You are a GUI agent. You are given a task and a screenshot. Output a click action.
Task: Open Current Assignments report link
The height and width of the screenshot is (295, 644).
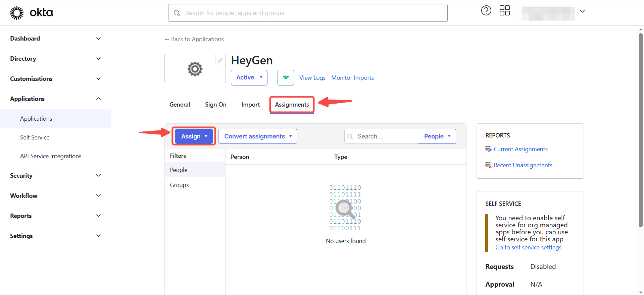pyautogui.click(x=521, y=149)
